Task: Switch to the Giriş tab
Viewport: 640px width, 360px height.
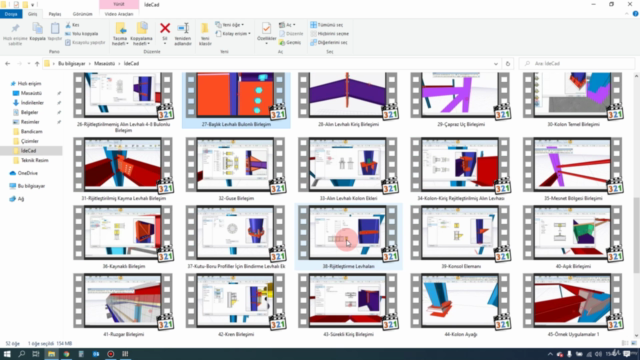Action: point(32,14)
